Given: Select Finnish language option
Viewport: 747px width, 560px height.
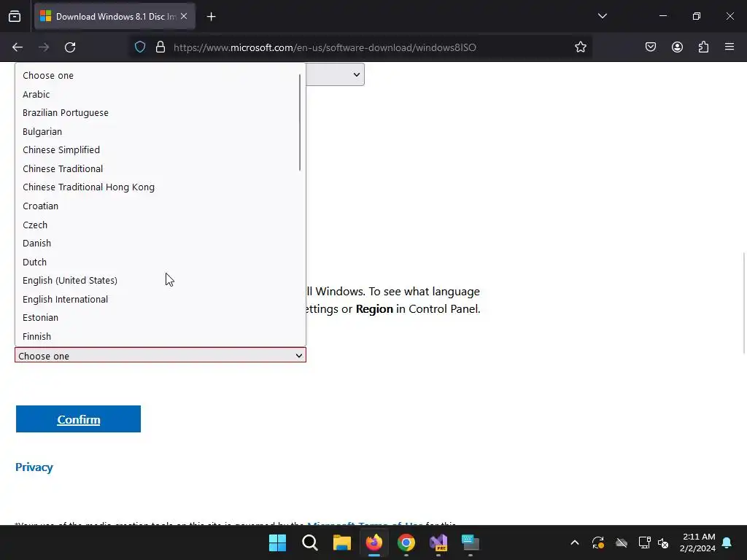Looking at the screenshot, I should click(x=160, y=336).
